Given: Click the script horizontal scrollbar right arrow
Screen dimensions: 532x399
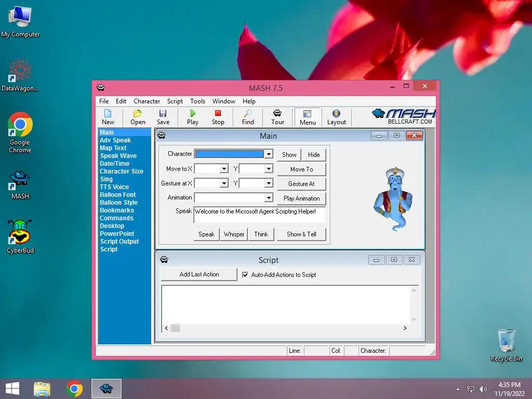Looking at the screenshot, I should tap(405, 328).
